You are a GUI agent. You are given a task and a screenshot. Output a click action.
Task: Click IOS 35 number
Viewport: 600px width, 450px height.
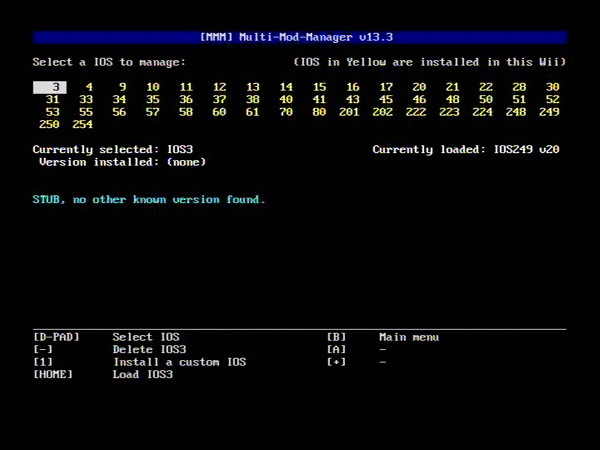pyautogui.click(x=153, y=99)
